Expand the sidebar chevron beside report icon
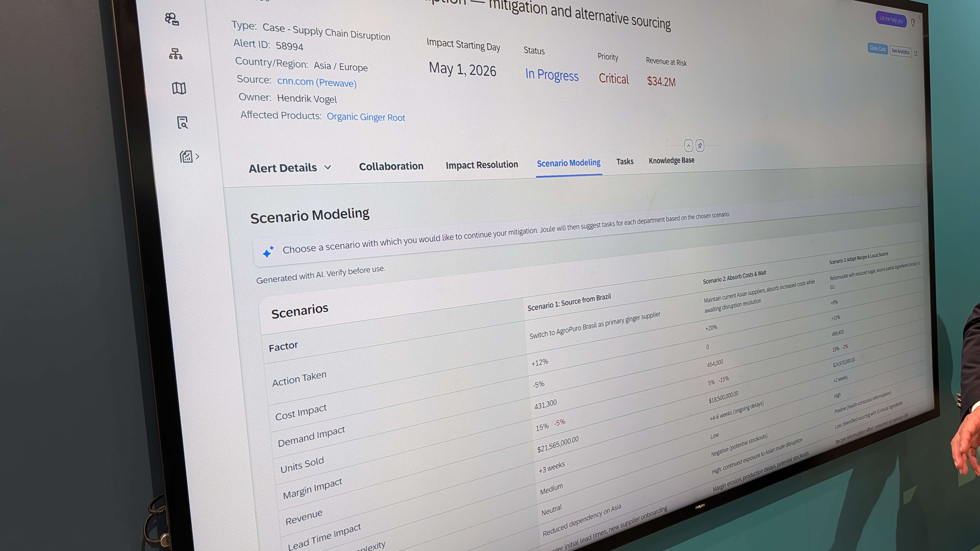Image resolution: width=980 pixels, height=551 pixels. tap(197, 156)
